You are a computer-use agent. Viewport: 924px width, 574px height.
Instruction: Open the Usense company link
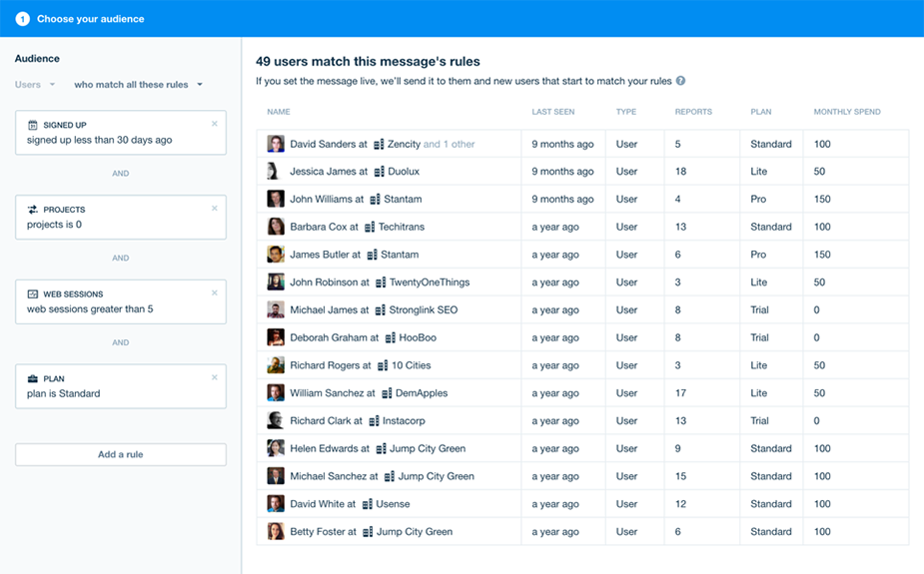(393, 504)
